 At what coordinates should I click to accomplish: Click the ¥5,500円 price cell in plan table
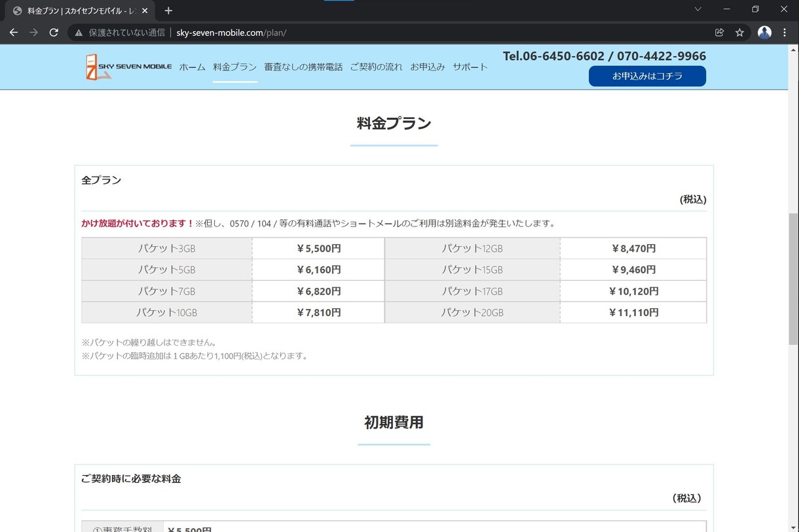click(x=318, y=249)
